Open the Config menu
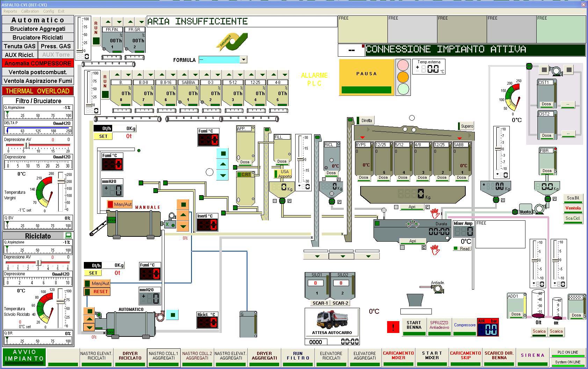 pos(49,11)
